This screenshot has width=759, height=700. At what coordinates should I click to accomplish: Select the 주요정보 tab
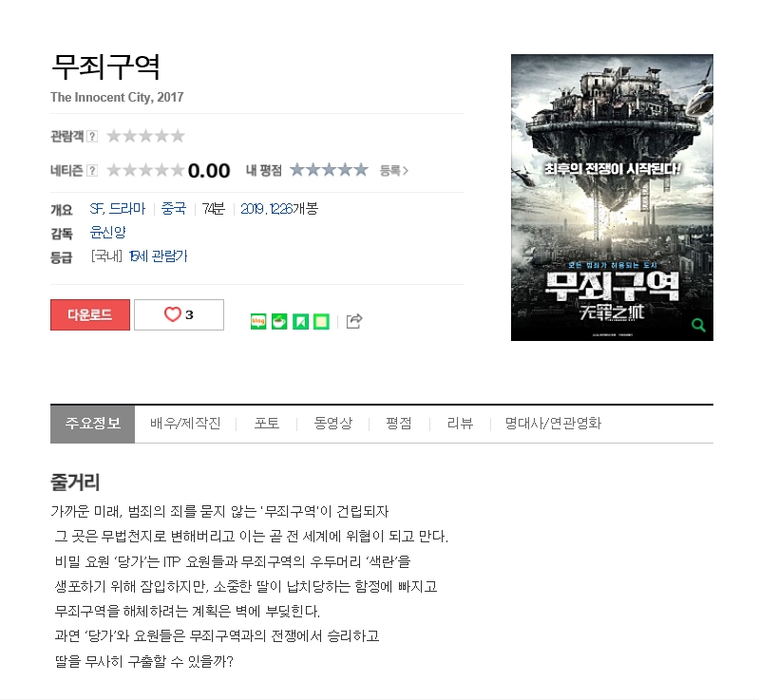[x=92, y=423]
